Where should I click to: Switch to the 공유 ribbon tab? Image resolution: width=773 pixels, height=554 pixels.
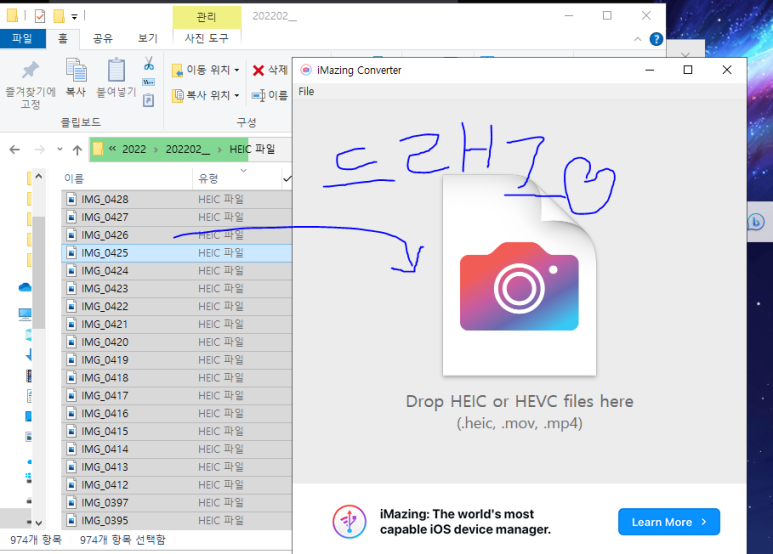(103, 38)
